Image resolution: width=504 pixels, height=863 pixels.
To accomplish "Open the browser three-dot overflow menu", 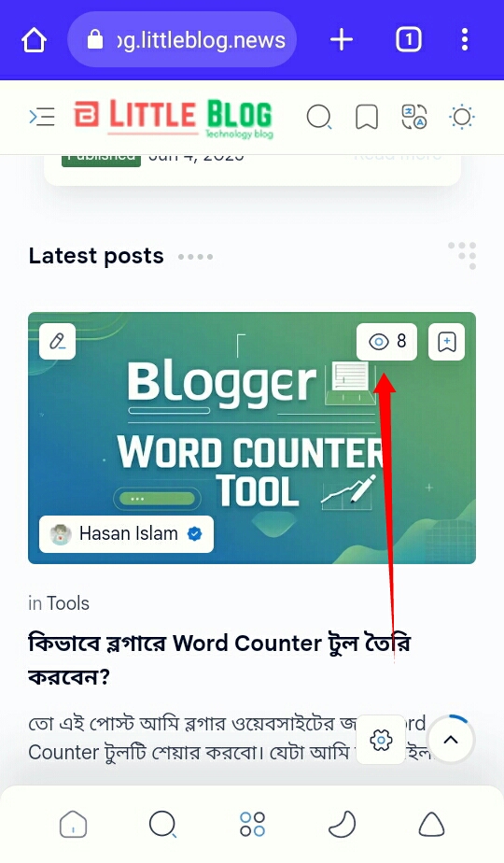I will (465, 39).
